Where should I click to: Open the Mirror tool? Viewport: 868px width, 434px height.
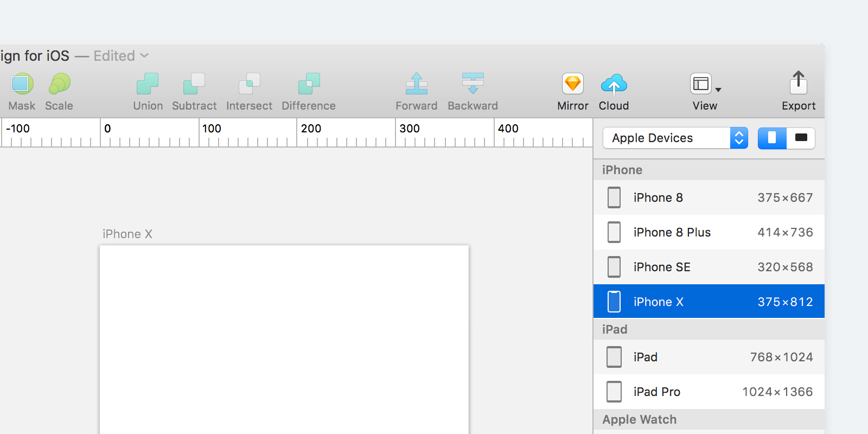coord(573,84)
